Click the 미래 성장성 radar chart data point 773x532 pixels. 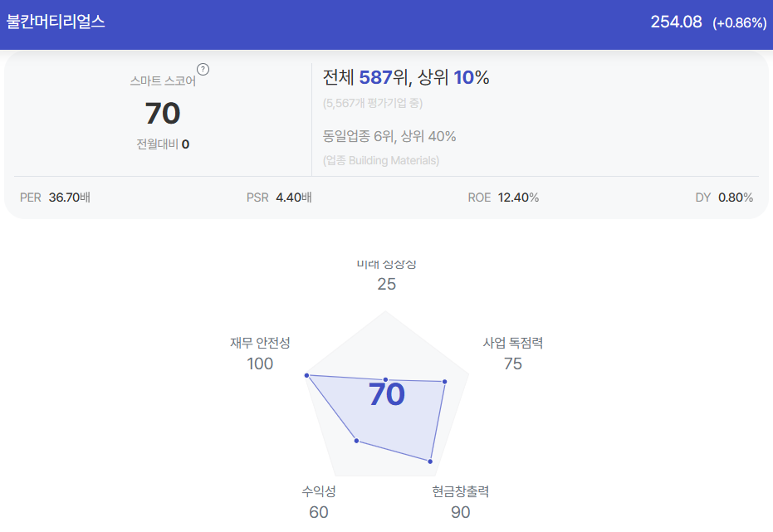pyautogui.click(x=385, y=380)
